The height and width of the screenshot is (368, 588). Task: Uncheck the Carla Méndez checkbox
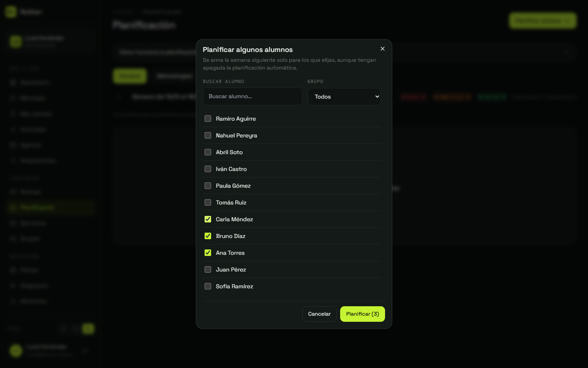coord(208,219)
